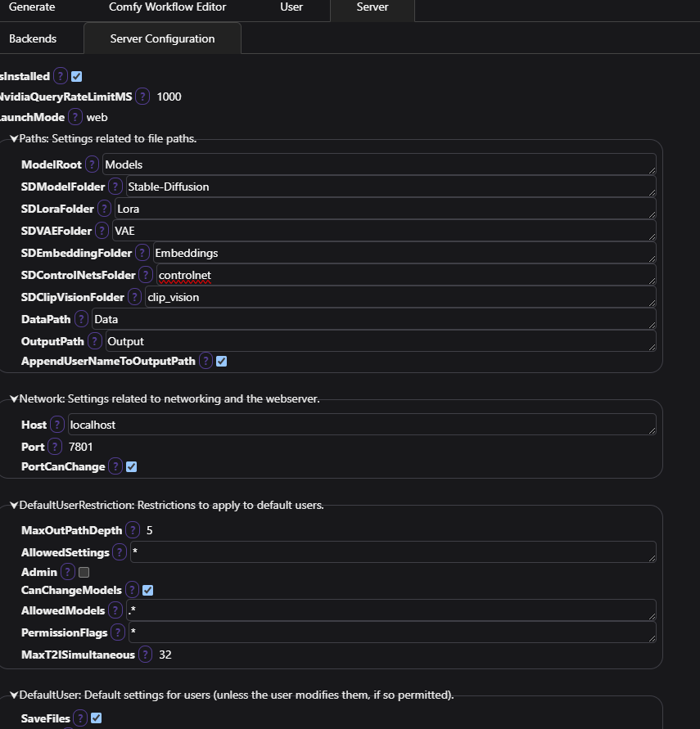The image size is (700, 729).
Task: Open help for PermissionFlags
Action: pos(118,632)
